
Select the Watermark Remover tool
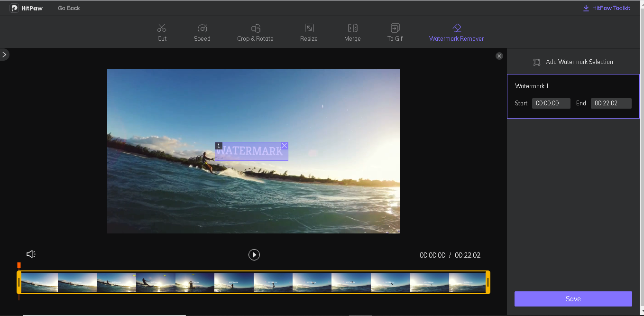pyautogui.click(x=456, y=28)
